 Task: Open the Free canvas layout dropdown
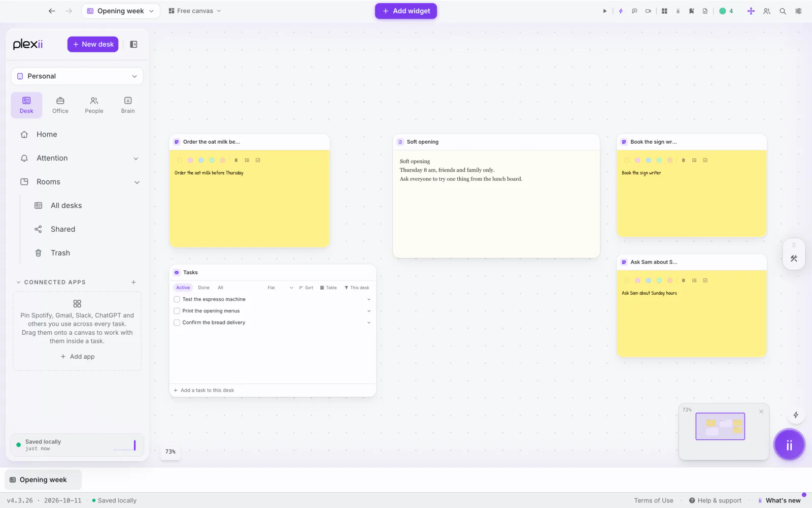[195, 11]
